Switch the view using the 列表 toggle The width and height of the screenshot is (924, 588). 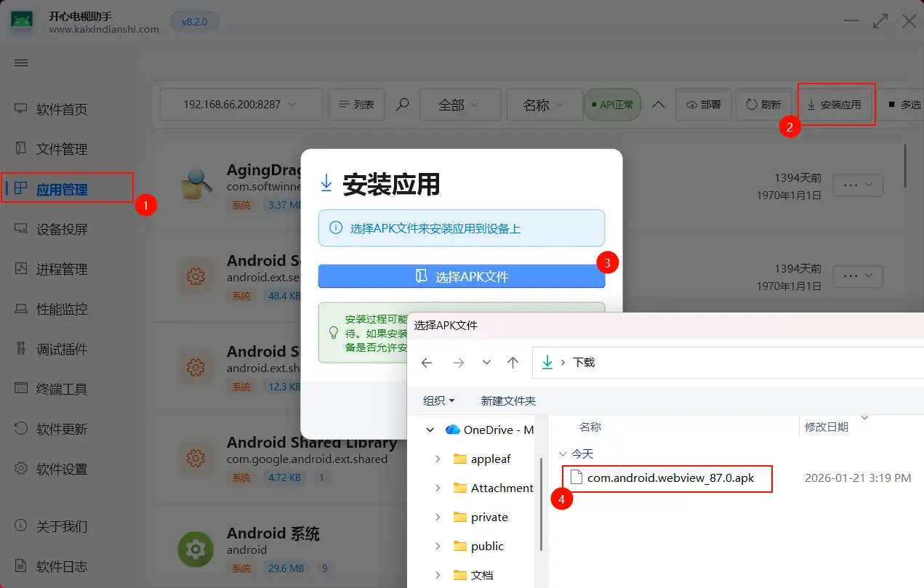click(x=356, y=104)
